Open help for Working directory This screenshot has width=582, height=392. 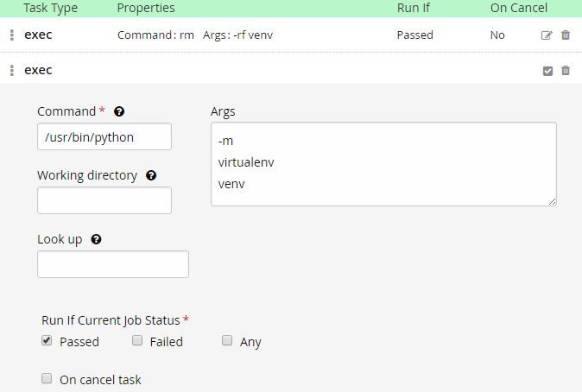point(151,175)
